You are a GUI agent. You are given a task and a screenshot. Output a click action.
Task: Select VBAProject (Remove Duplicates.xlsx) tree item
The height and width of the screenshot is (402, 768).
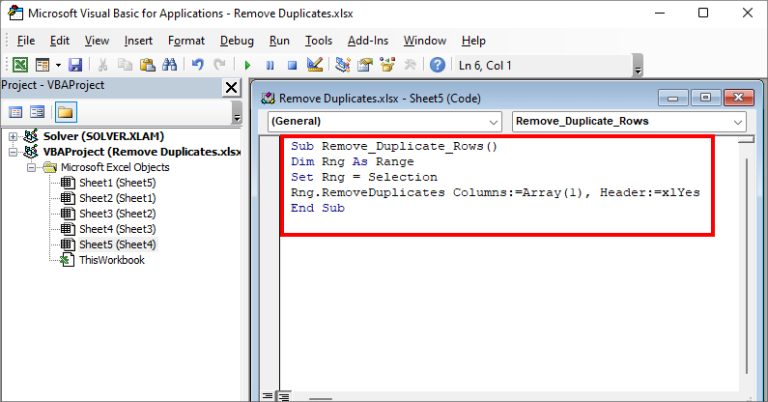pos(142,152)
